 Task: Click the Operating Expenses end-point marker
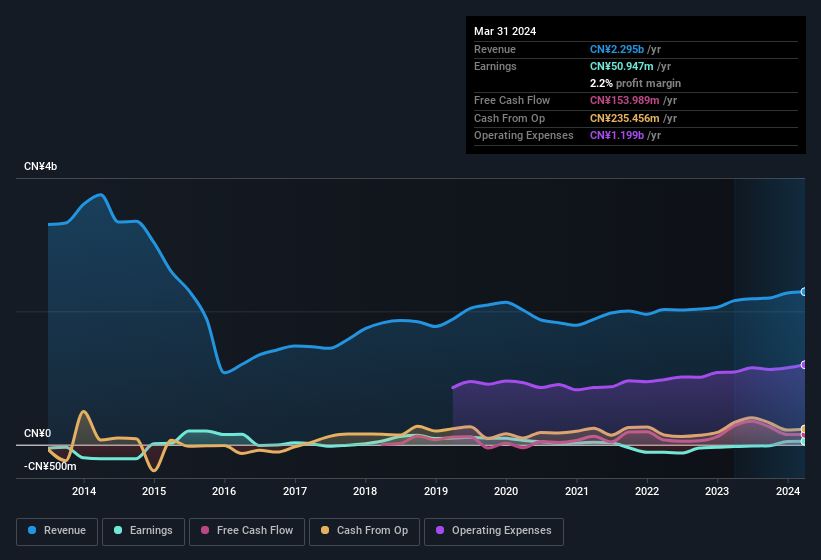804,365
